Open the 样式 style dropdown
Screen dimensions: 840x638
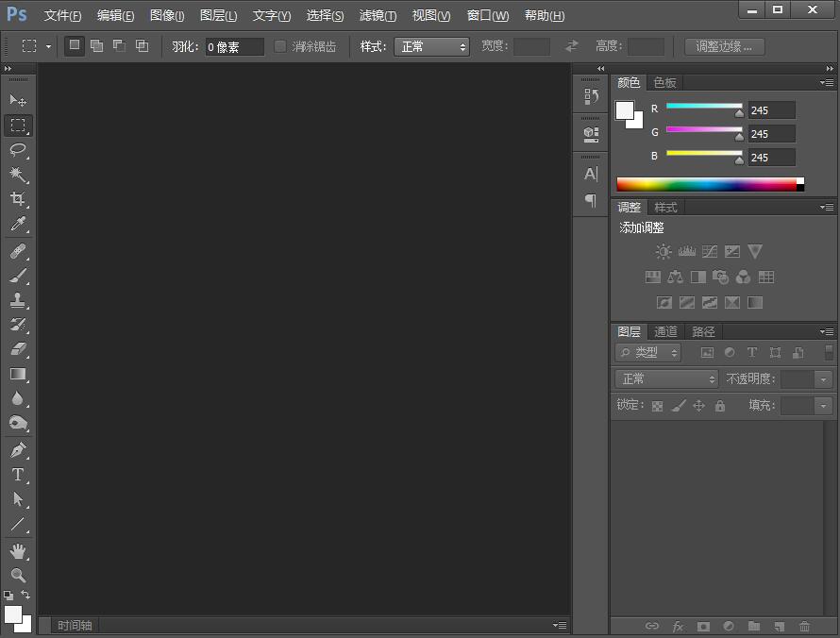point(431,46)
